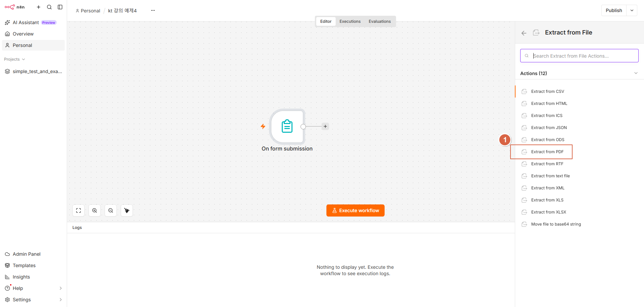Open AI Assistant in the sidebar
644x307 pixels.
[x=33, y=22]
